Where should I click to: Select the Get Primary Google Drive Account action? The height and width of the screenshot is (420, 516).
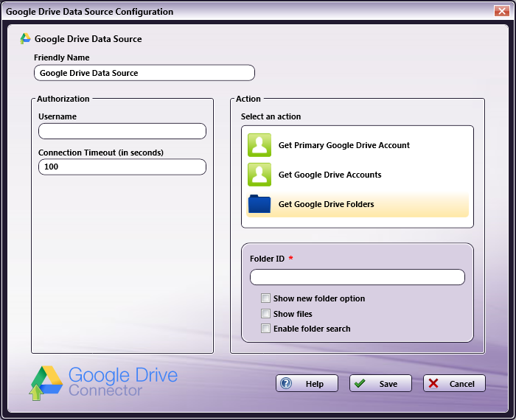(x=358, y=145)
